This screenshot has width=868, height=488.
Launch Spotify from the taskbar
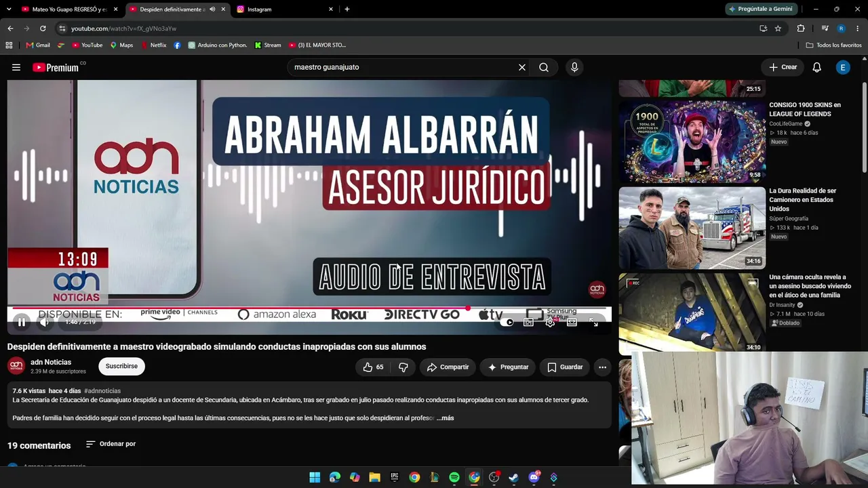coord(454,477)
